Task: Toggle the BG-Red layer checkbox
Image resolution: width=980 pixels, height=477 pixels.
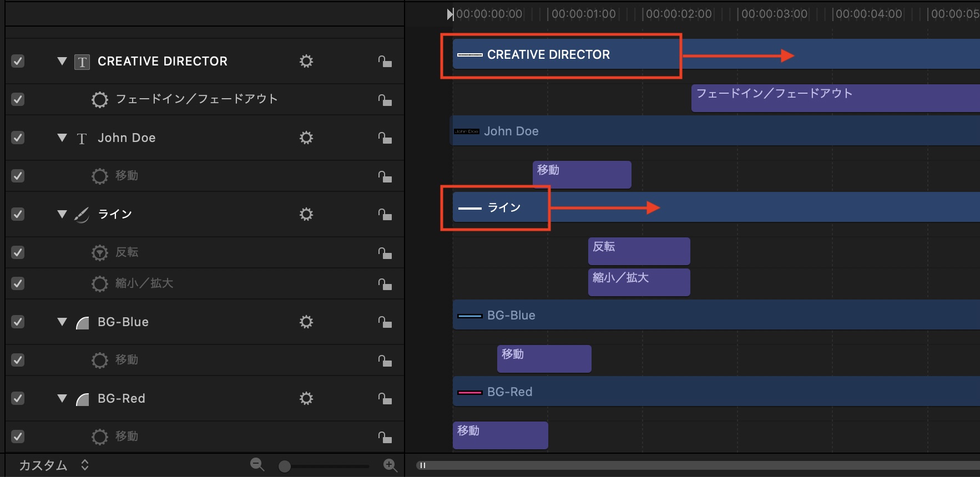Action: tap(18, 398)
